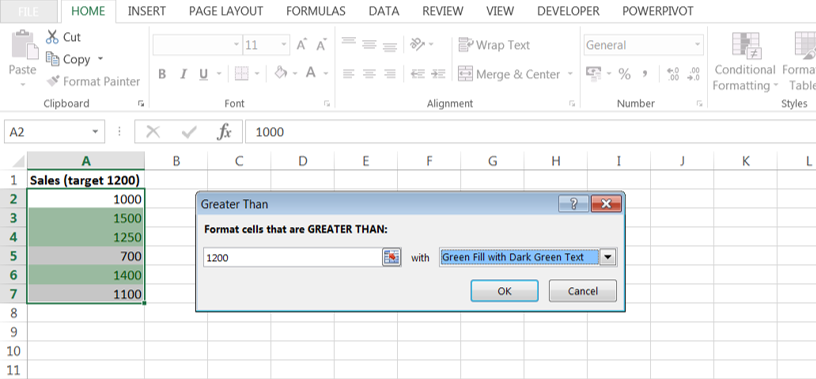Image resolution: width=816 pixels, height=379 pixels.
Task: Activate the Format Painter brush
Action: 53,81
